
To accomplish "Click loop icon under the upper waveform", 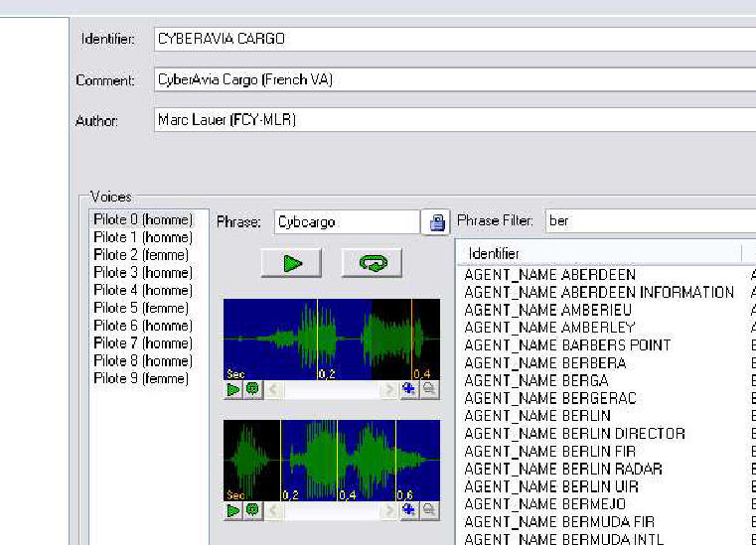I will click(x=252, y=390).
